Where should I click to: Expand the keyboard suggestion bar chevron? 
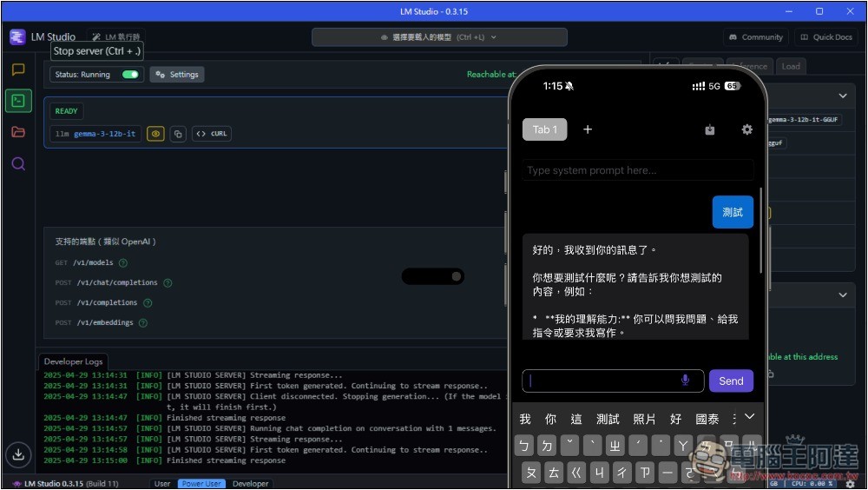pyautogui.click(x=750, y=418)
